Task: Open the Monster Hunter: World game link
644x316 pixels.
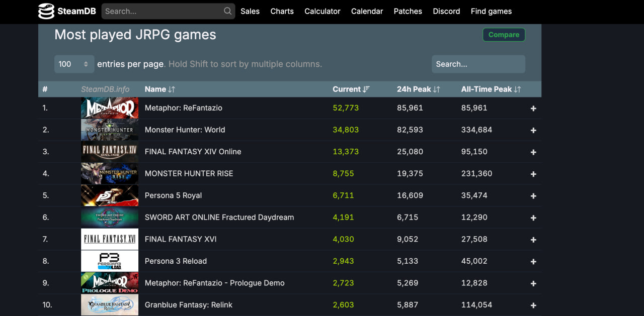Action: click(185, 130)
